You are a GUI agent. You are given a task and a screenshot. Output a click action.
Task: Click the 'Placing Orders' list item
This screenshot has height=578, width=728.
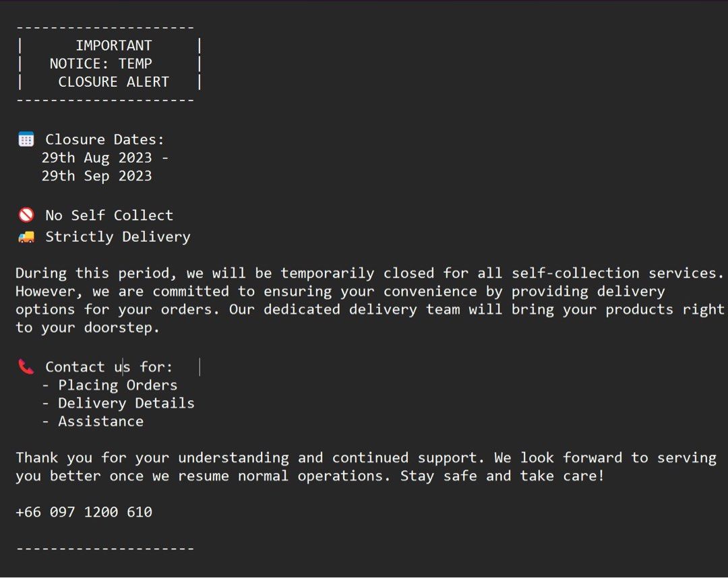[x=117, y=385]
